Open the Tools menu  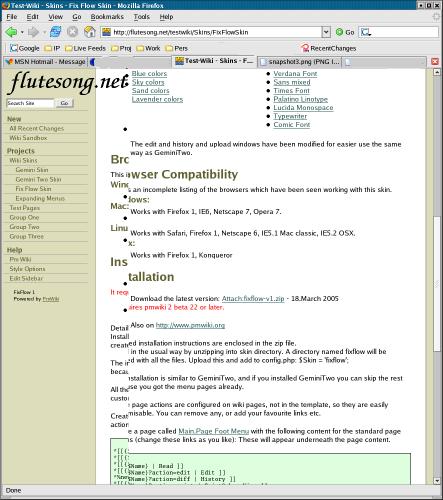142,17
